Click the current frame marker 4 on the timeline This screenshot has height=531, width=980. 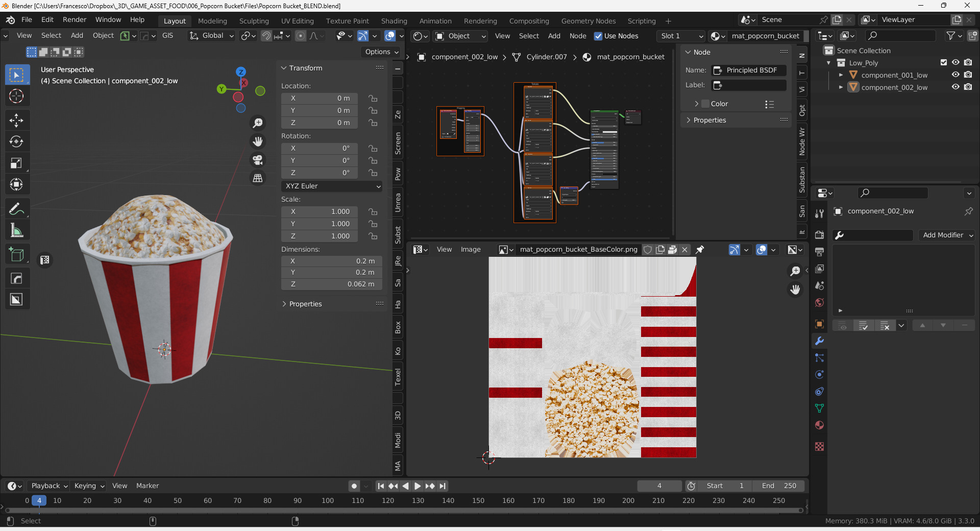39,501
